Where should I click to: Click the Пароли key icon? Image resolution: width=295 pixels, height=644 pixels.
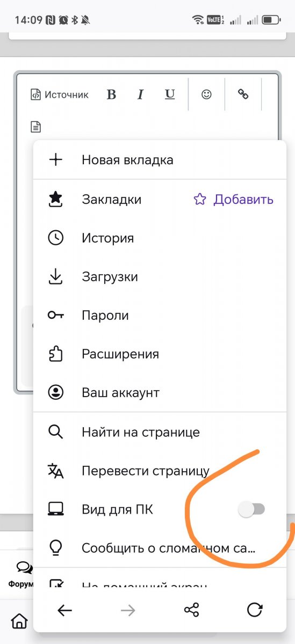click(56, 316)
